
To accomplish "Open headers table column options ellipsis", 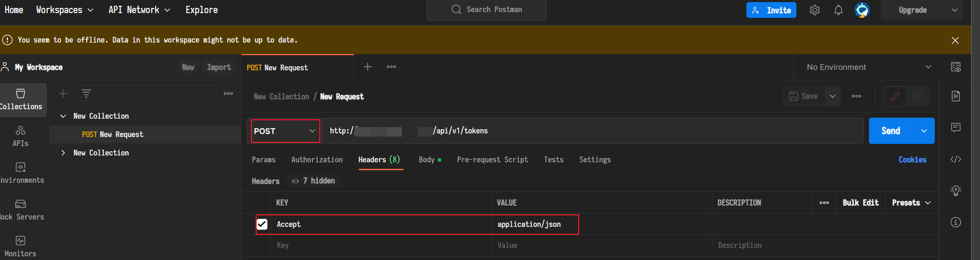I will point(824,203).
